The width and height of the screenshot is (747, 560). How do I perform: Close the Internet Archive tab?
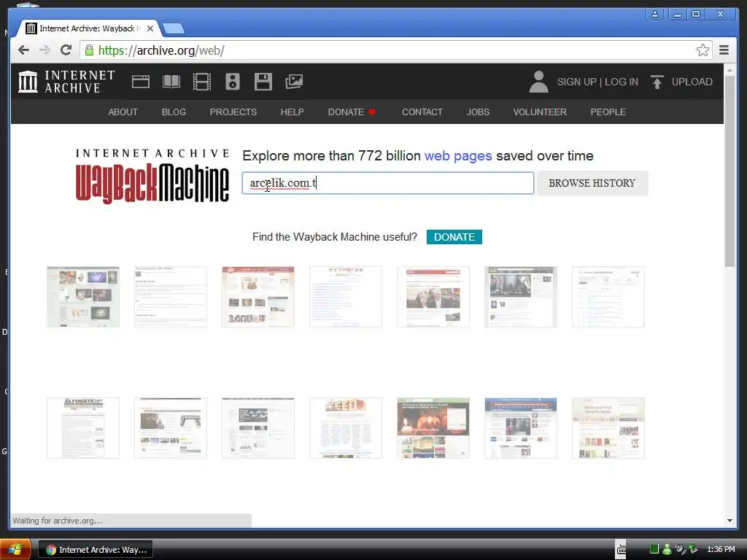[150, 28]
